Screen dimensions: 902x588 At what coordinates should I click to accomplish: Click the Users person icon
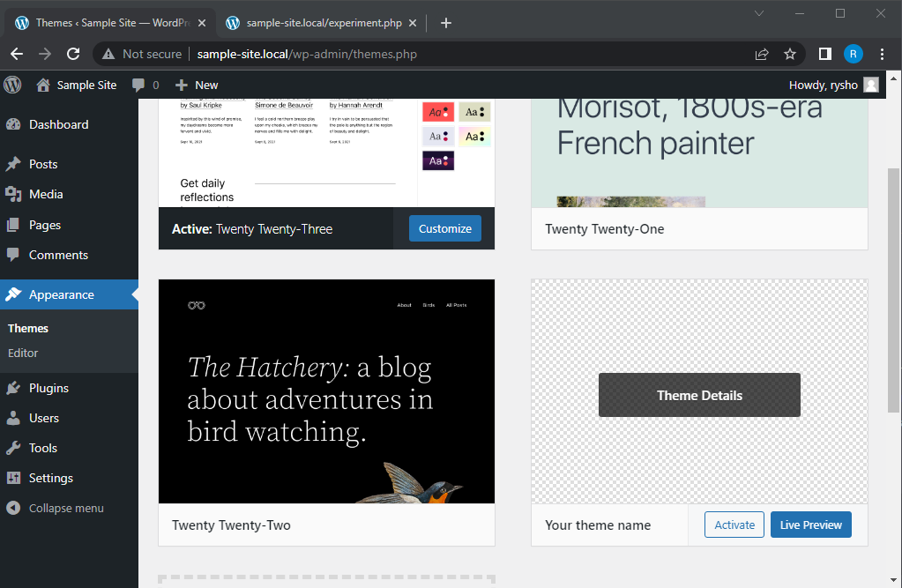pyautogui.click(x=13, y=418)
